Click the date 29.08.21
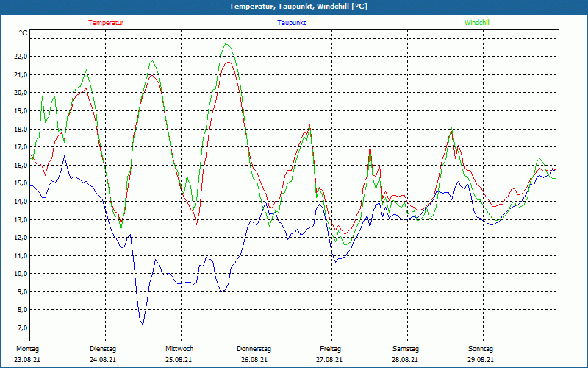 click(481, 360)
